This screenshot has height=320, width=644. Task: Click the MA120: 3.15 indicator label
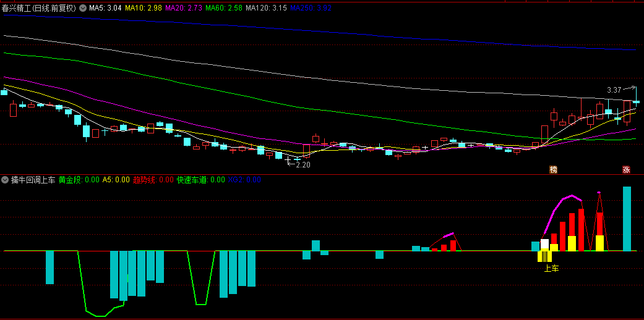pos(266,8)
